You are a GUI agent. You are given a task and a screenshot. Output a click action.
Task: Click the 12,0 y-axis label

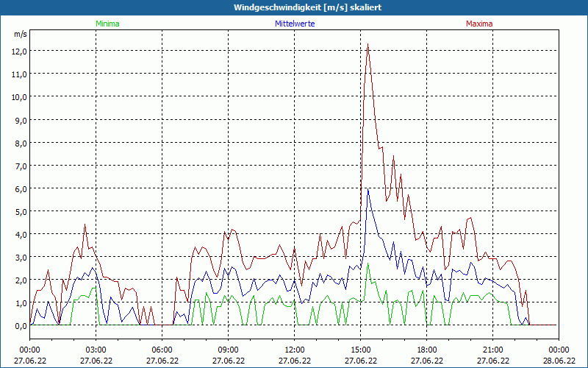point(18,51)
